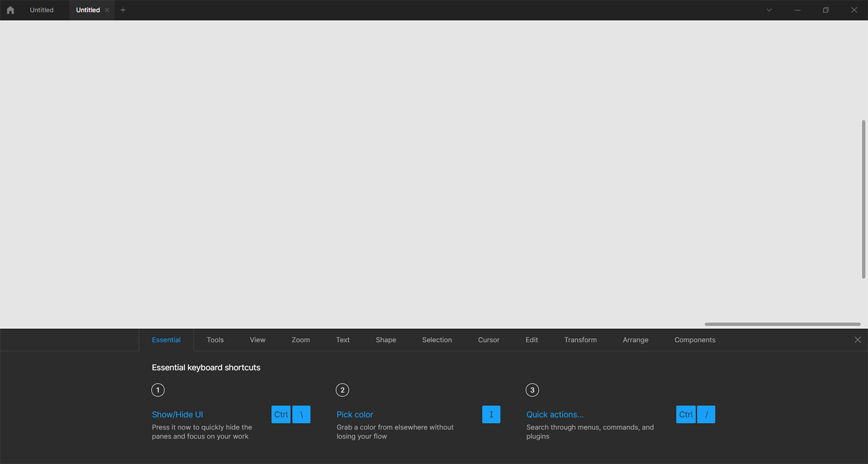This screenshot has width=868, height=464.
Task: Click the backslash key badge for Show/Hide UI
Action: pos(302,414)
